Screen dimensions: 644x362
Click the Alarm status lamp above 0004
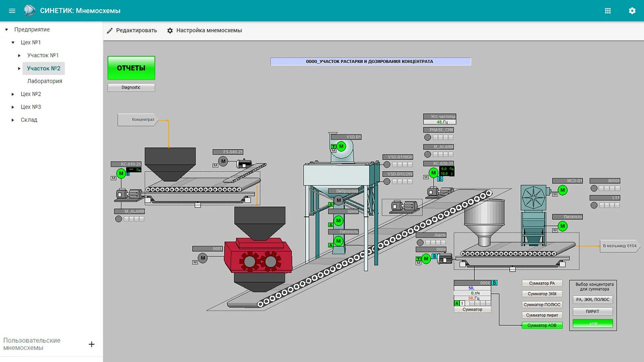tap(420, 243)
